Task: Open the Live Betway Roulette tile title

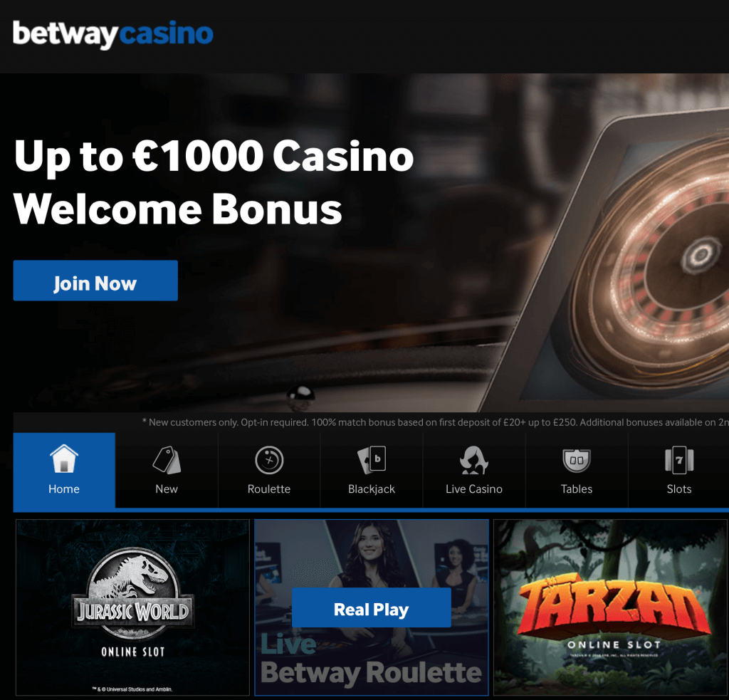Action: [x=370, y=659]
